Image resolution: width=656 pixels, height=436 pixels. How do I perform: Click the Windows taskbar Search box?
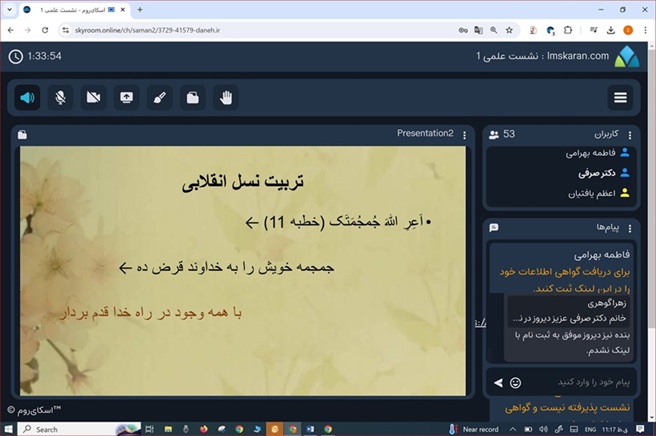[77, 429]
